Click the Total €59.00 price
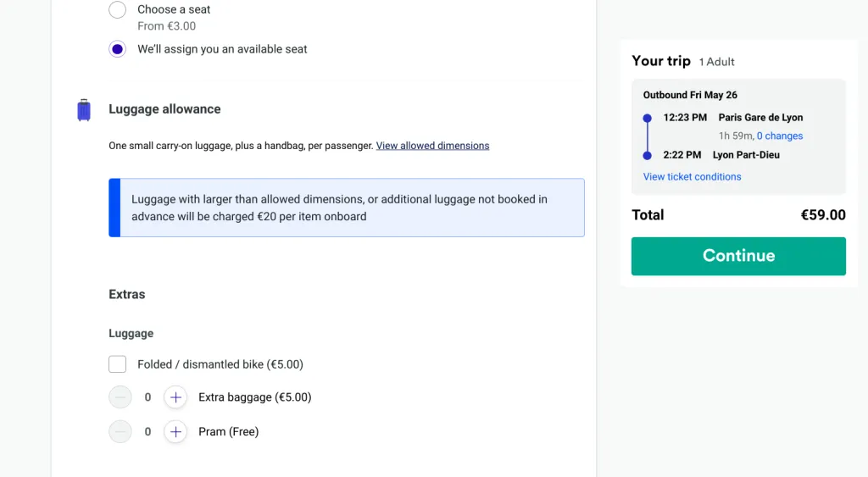This screenshot has width=868, height=477. pyautogui.click(x=823, y=214)
